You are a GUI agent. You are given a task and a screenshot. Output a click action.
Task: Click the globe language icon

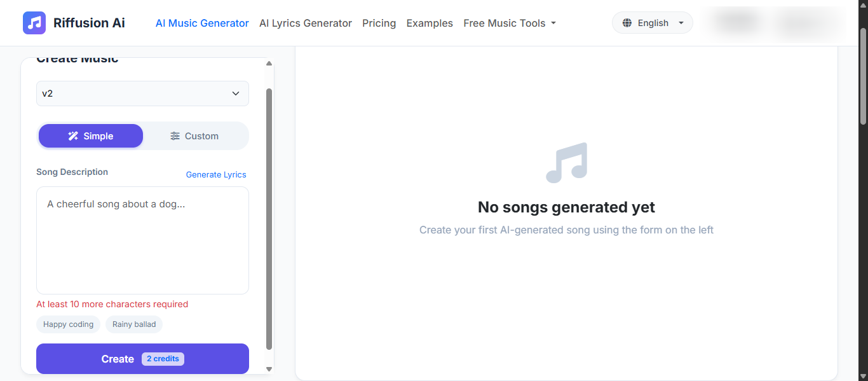click(627, 23)
